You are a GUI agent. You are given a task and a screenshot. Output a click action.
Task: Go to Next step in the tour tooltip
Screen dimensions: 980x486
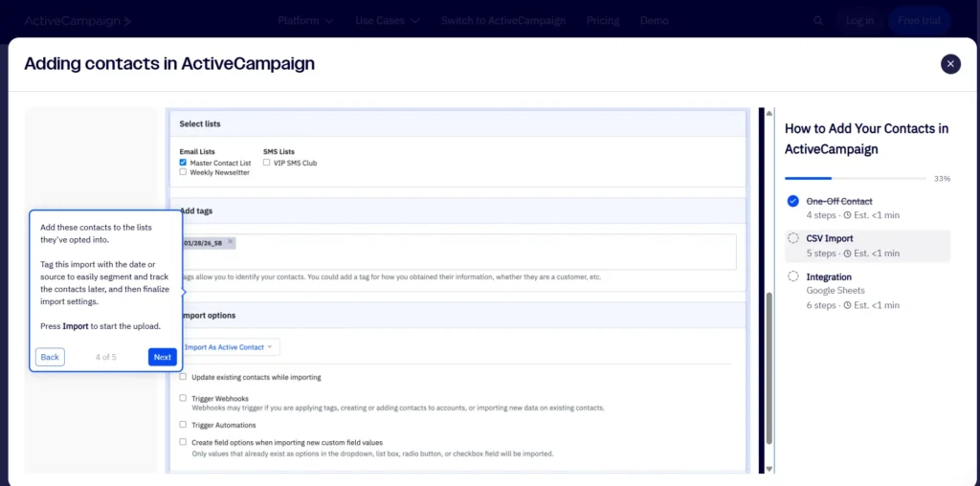point(163,357)
